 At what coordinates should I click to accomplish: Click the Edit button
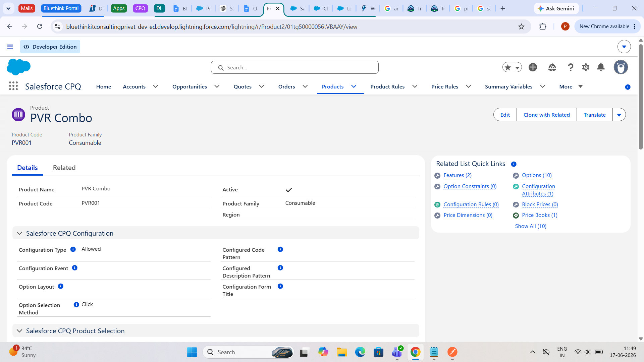[505, 115]
